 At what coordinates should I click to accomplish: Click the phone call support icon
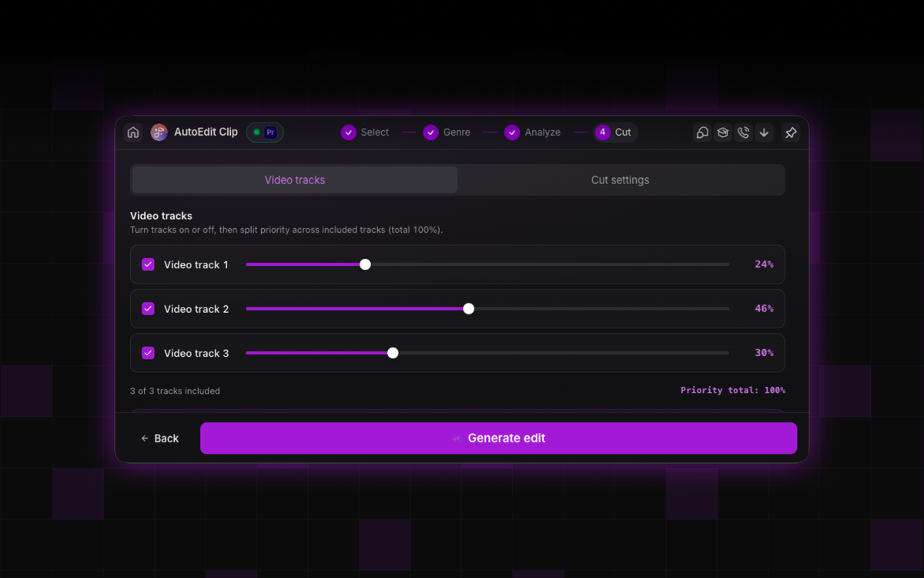(743, 133)
